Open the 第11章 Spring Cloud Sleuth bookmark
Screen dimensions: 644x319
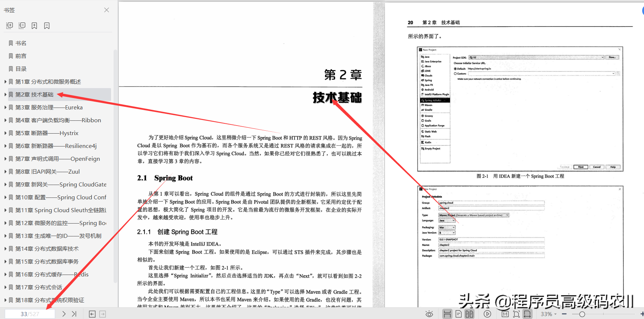[x=61, y=210]
